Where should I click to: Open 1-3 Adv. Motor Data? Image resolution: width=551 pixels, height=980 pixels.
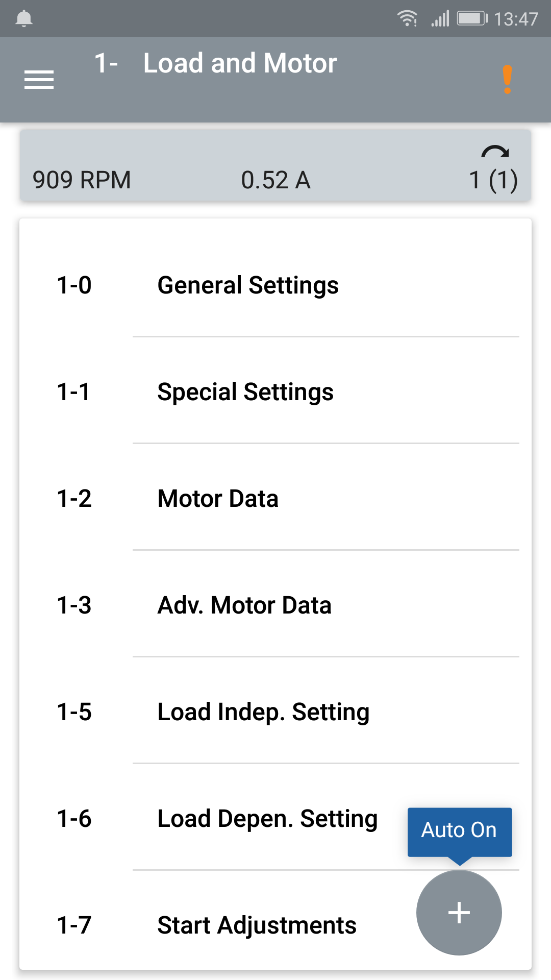(275, 605)
